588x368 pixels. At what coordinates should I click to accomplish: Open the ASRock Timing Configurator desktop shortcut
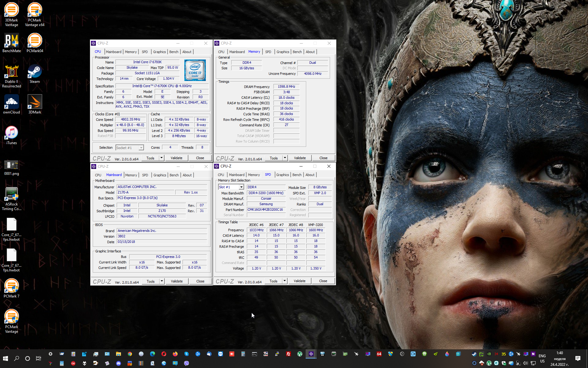pos(11,199)
